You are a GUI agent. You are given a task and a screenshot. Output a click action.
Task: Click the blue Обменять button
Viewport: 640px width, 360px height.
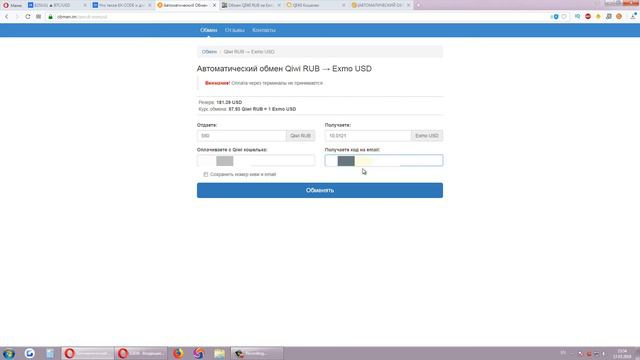pyautogui.click(x=320, y=190)
